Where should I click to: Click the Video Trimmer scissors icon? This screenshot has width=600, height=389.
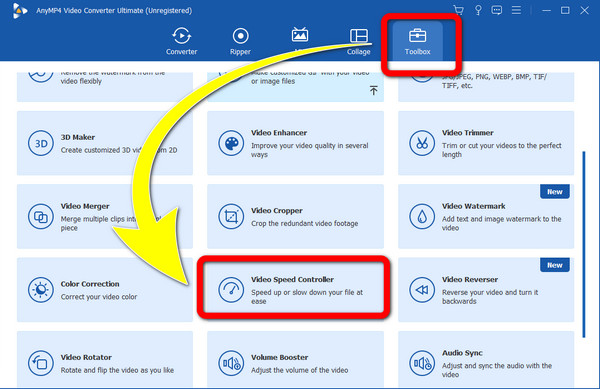pos(422,143)
